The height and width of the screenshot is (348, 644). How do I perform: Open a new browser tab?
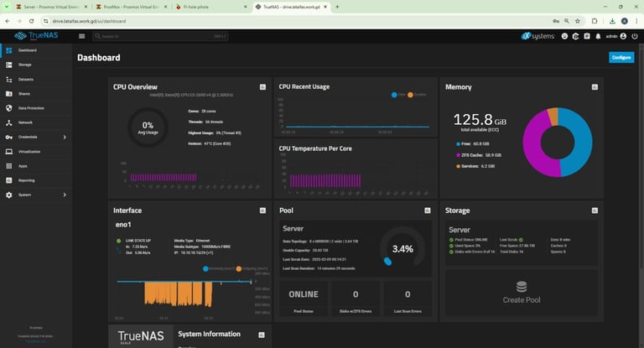pos(337,7)
